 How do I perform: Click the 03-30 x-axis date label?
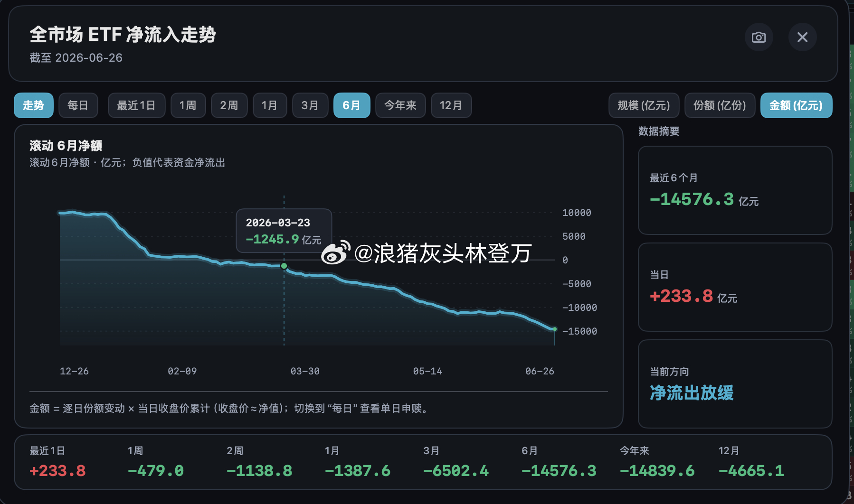305,371
